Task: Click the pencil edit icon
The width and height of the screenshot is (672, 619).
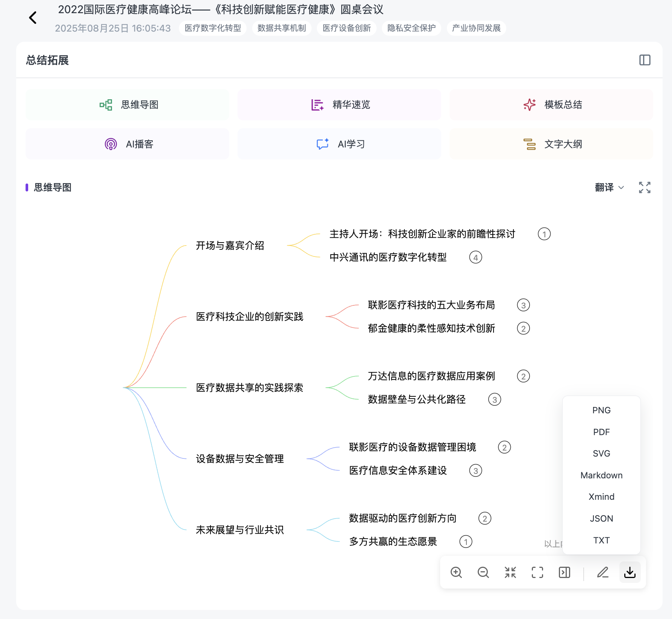Action: click(603, 572)
